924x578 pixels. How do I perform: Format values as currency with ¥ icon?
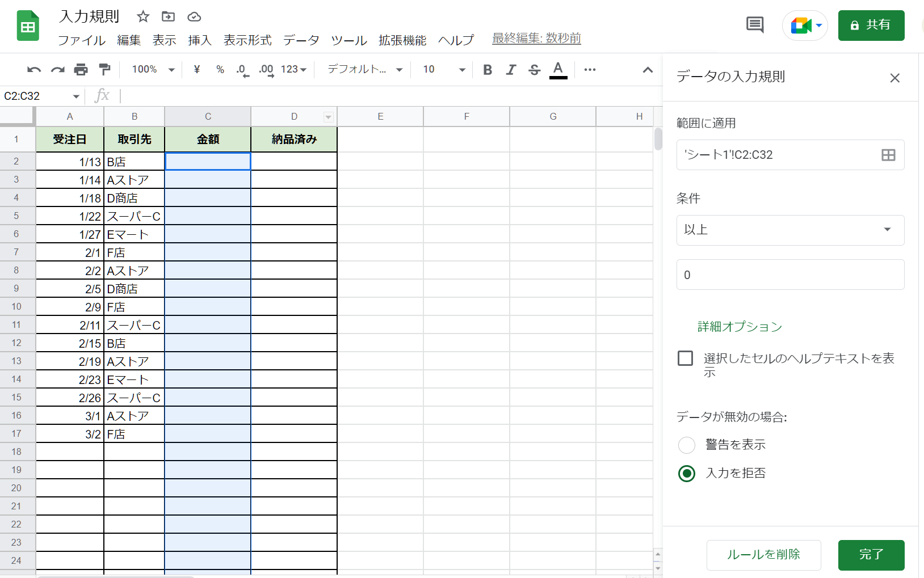point(196,69)
